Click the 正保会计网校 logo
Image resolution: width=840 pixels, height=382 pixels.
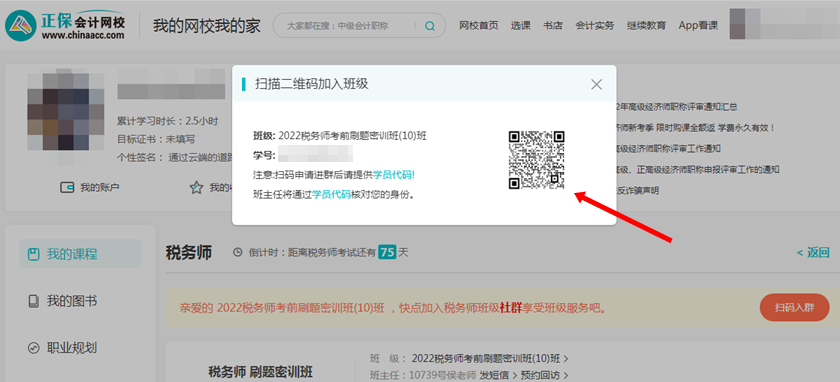[x=65, y=25]
